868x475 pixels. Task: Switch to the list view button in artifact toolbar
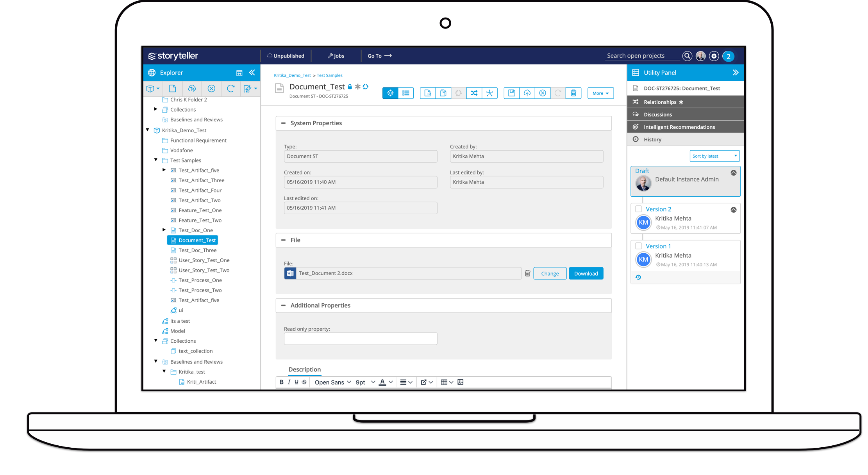(406, 93)
